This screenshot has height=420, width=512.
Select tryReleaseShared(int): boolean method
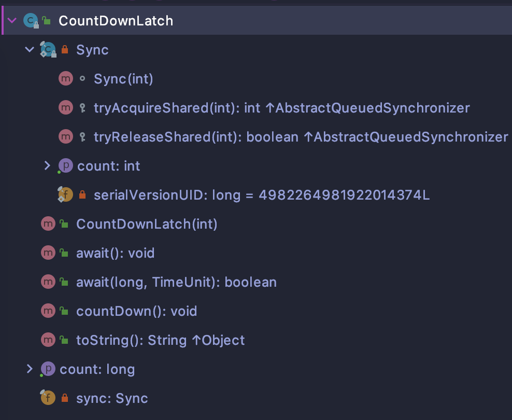click(301, 137)
